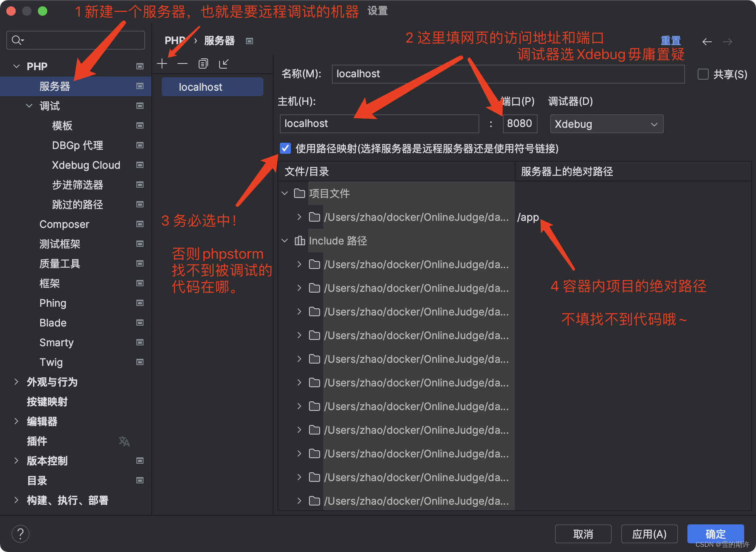Toggle the 共享(S) checkbox
The height and width of the screenshot is (552, 756).
tap(703, 74)
